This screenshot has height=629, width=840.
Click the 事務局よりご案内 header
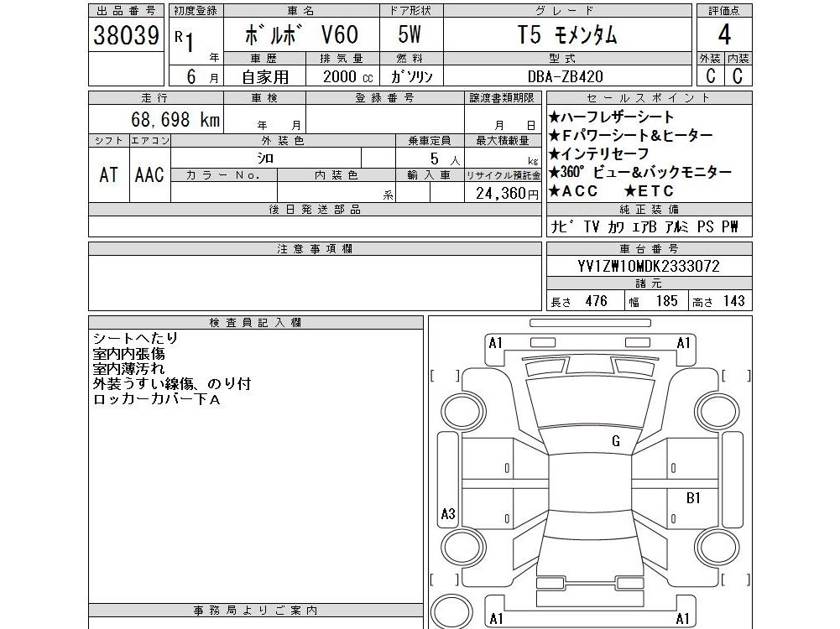click(x=256, y=611)
